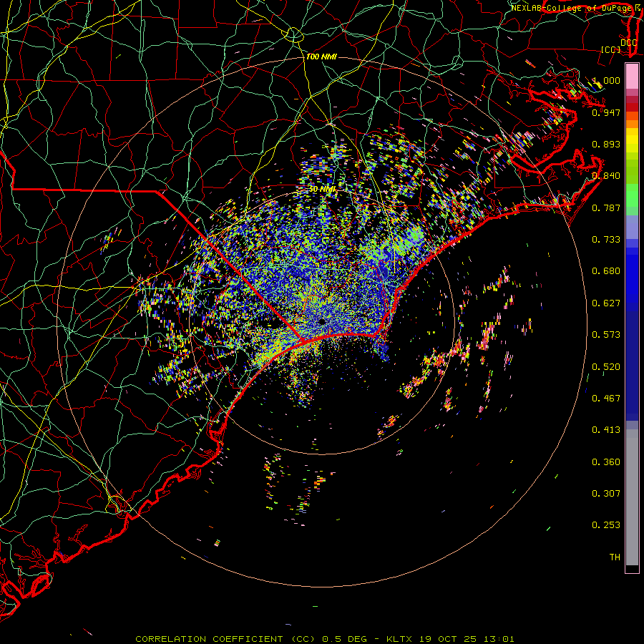Click the 0.520 scale value
Image resolution: width=644 pixels, height=644 pixels.
click(x=606, y=367)
